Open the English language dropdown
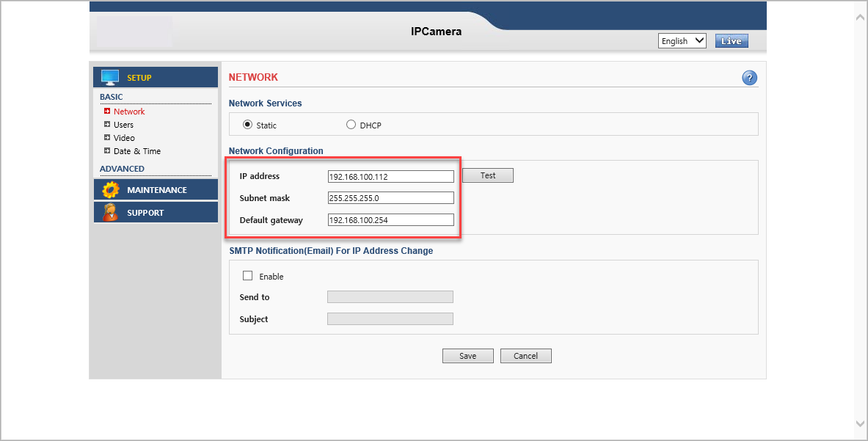 [682, 41]
